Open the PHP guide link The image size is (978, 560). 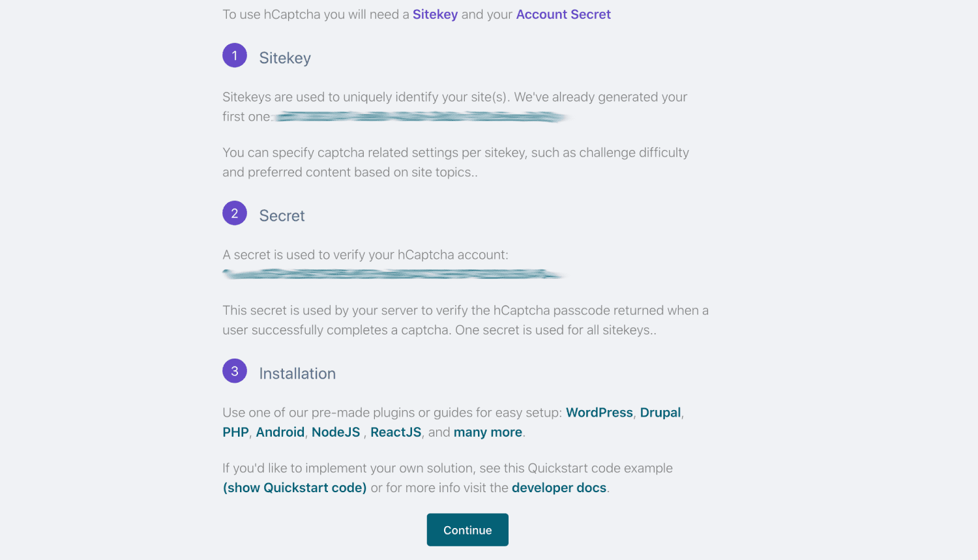pos(235,432)
